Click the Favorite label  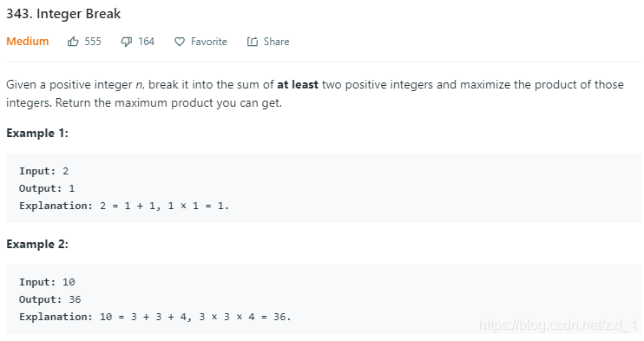click(209, 42)
